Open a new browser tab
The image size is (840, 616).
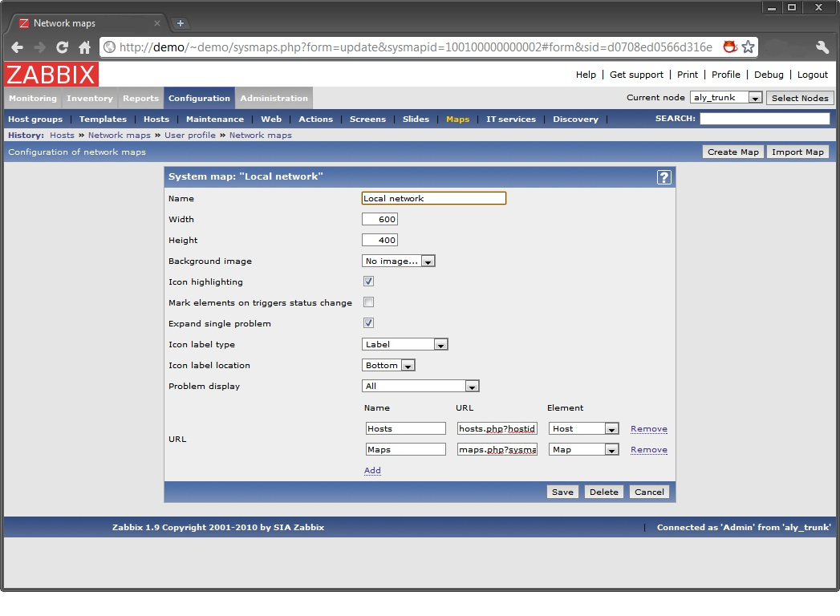181,23
